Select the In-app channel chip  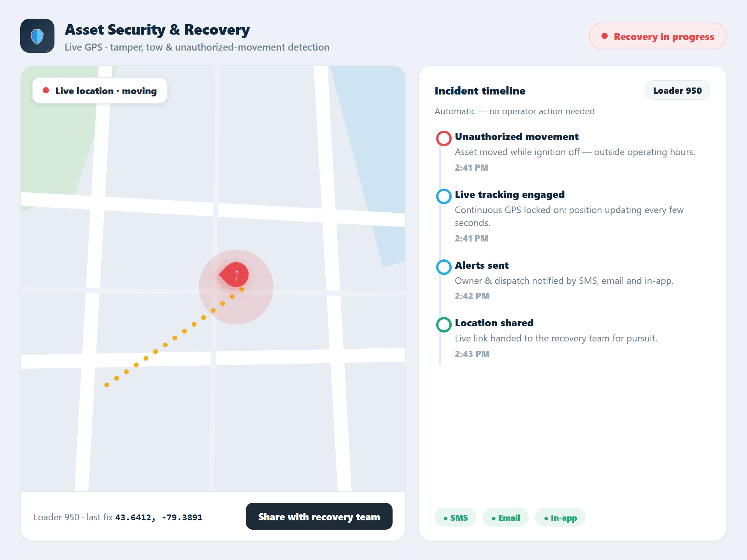pyautogui.click(x=560, y=518)
